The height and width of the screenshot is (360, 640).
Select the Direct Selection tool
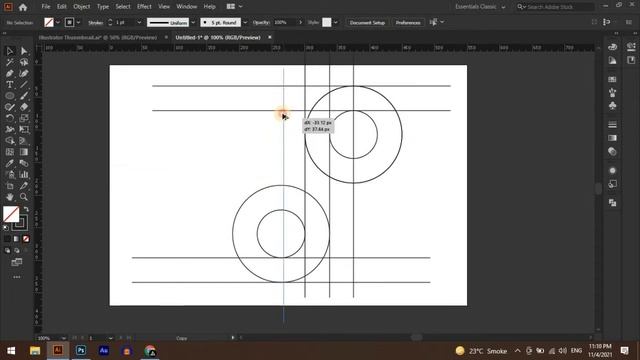point(24,51)
